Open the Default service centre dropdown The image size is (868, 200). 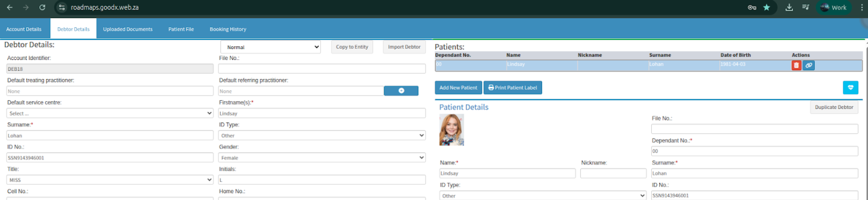click(110, 113)
